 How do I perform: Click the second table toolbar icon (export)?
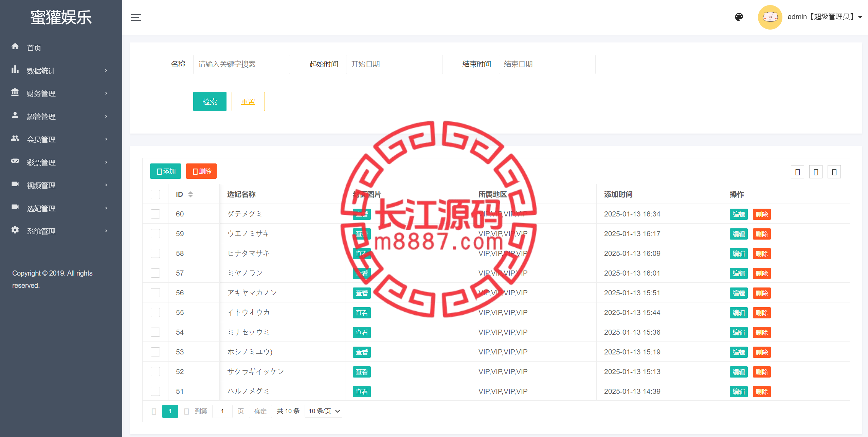(x=816, y=172)
